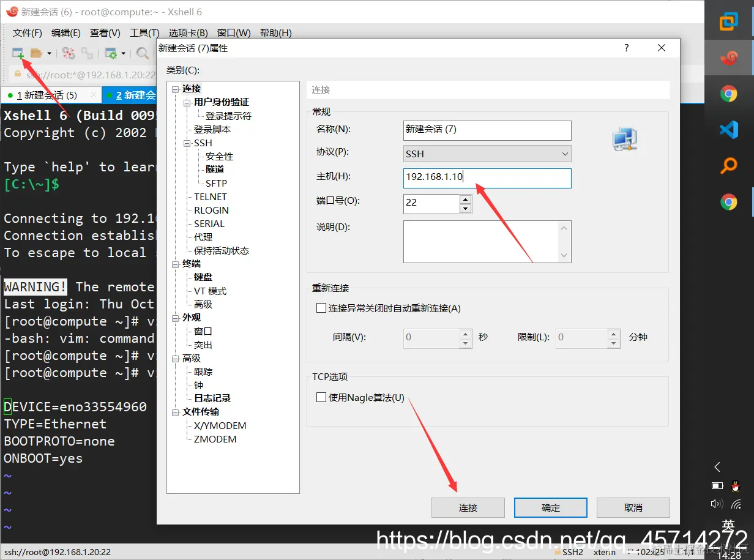Screen dimensions: 754x560
Task: Click the Find toolbar magnifier icon
Action: click(143, 53)
